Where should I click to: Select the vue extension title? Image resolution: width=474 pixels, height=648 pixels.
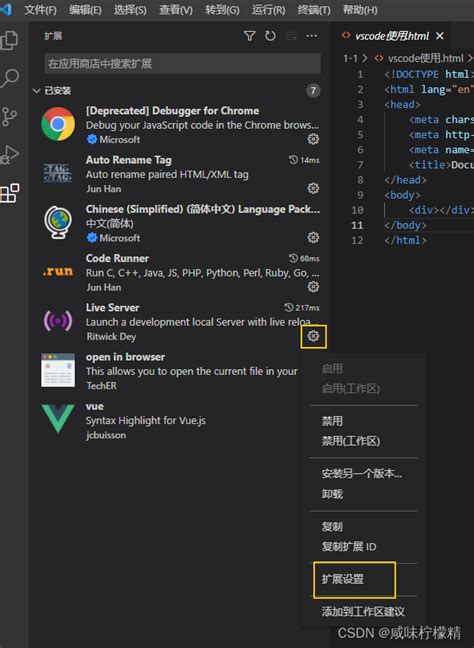[x=95, y=406]
